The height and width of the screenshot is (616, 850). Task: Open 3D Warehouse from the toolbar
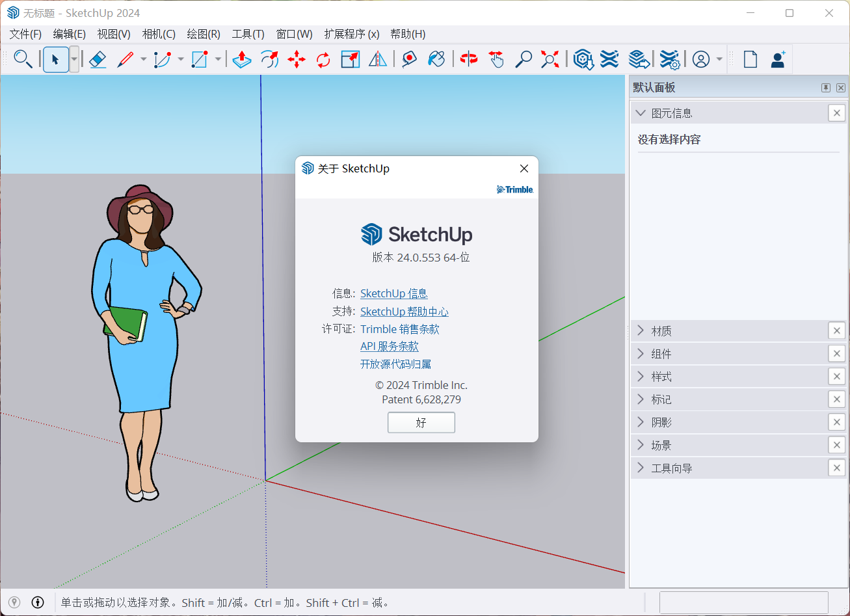[583, 60]
